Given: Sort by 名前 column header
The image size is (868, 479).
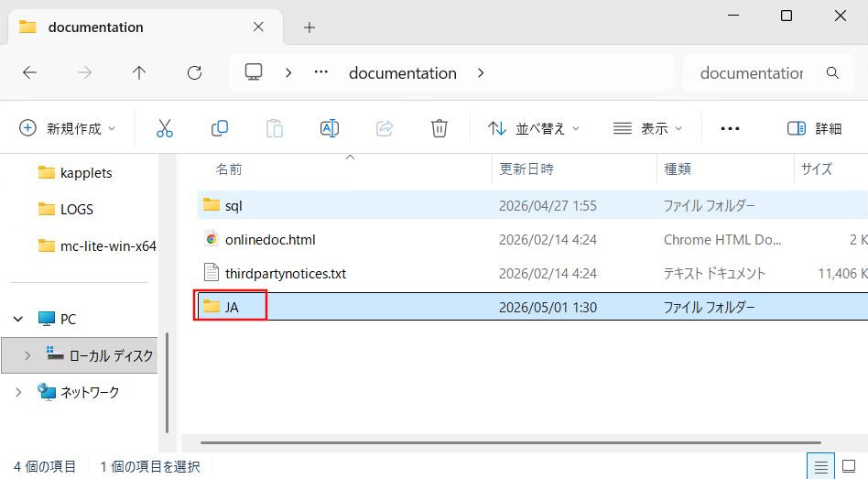Looking at the screenshot, I should click(x=344, y=169).
